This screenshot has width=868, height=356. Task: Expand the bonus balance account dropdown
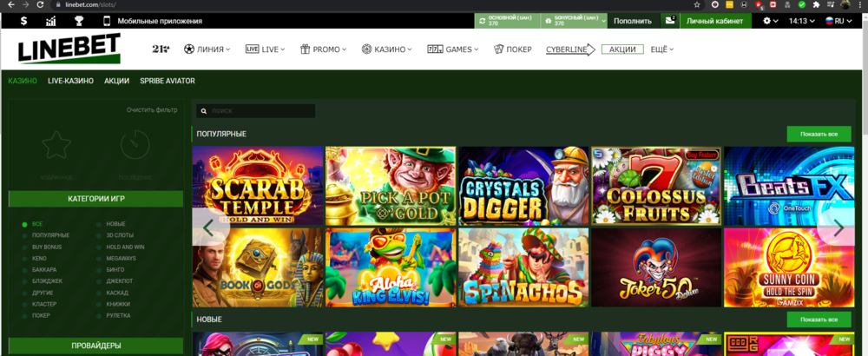pos(602,21)
